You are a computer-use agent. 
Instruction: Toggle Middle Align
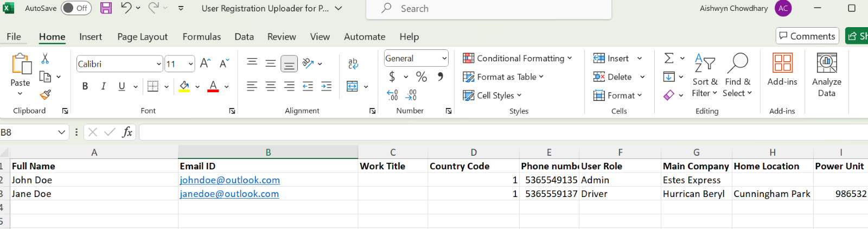tap(270, 63)
